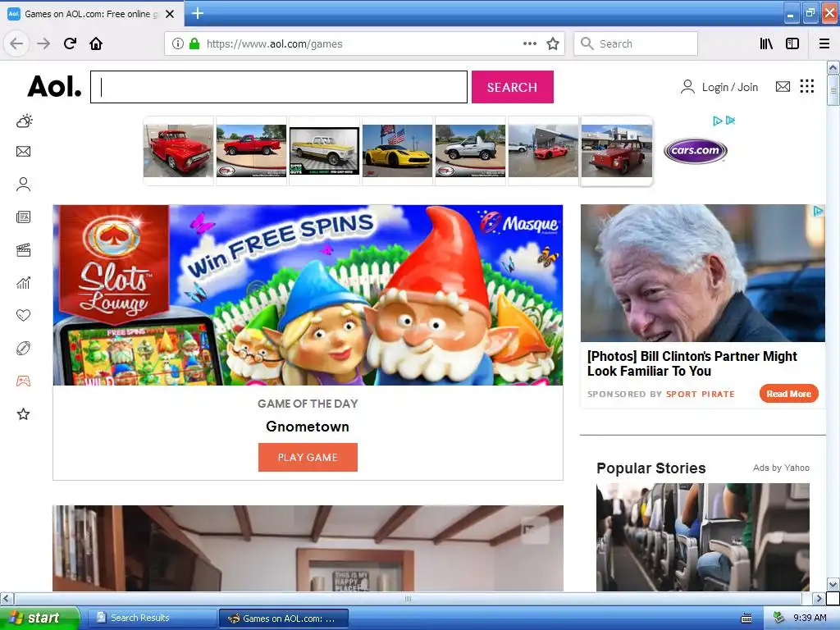Open page actions three-dot menu
This screenshot has height=630, width=840.
point(529,44)
